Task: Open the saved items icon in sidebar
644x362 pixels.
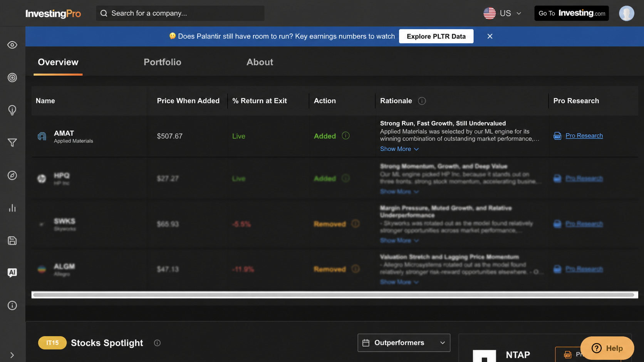Action: [x=12, y=241]
